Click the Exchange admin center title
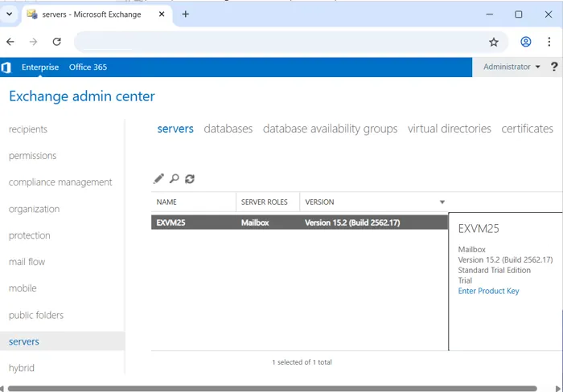563x392 pixels. point(82,96)
